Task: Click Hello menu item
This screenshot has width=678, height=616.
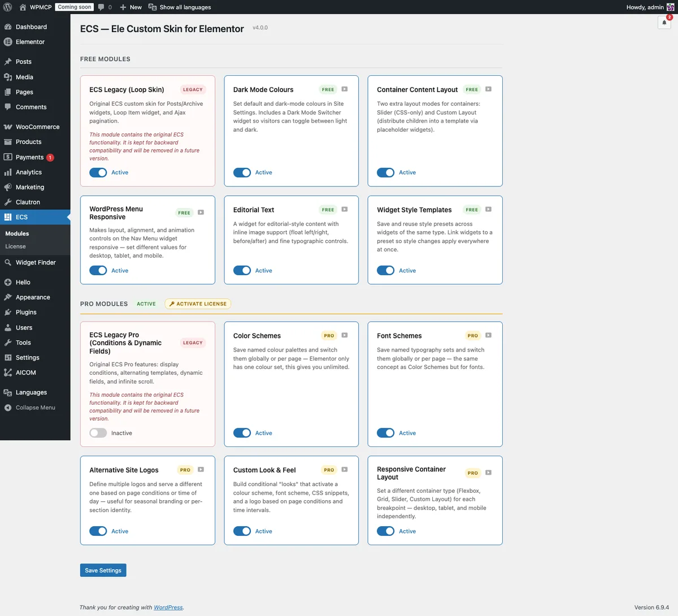Action: tap(35, 282)
